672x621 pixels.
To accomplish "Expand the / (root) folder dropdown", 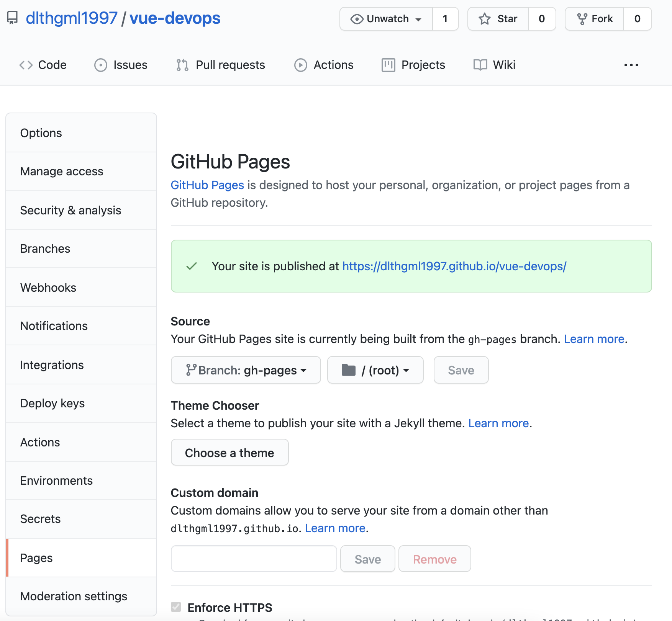I will click(375, 370).
